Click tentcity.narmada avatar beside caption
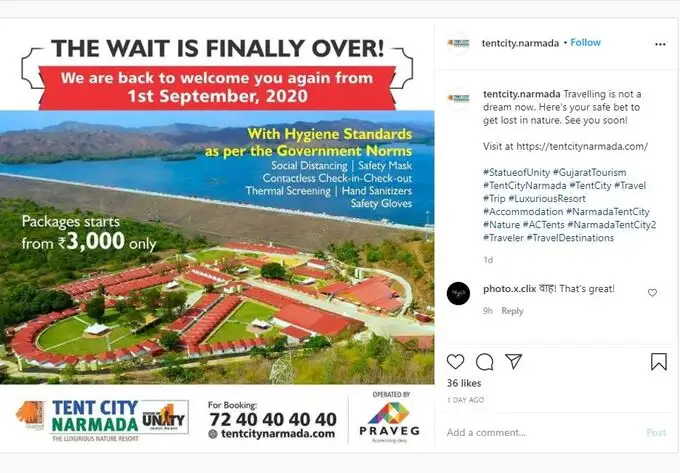680x473 pixels. [x=458, y=98]
